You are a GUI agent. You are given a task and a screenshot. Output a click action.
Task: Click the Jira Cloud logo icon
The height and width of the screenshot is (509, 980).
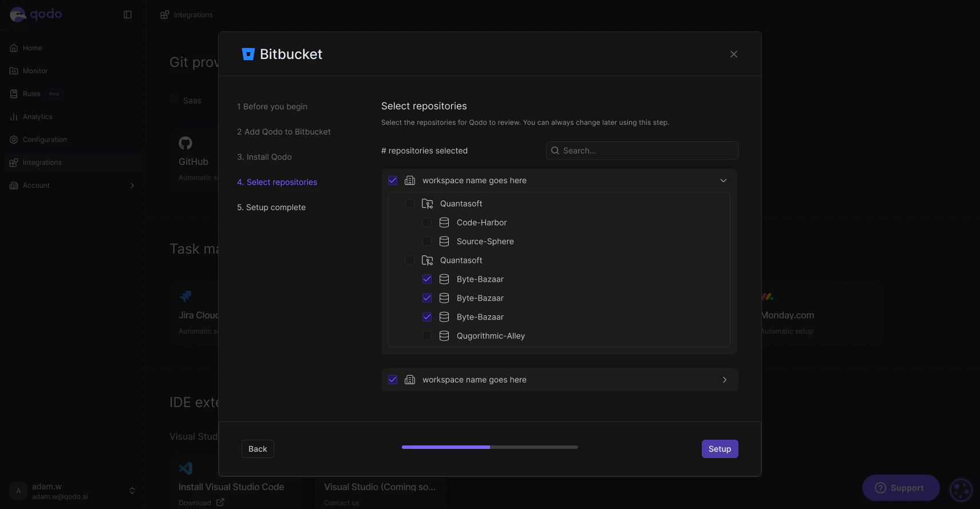(185, 297)
